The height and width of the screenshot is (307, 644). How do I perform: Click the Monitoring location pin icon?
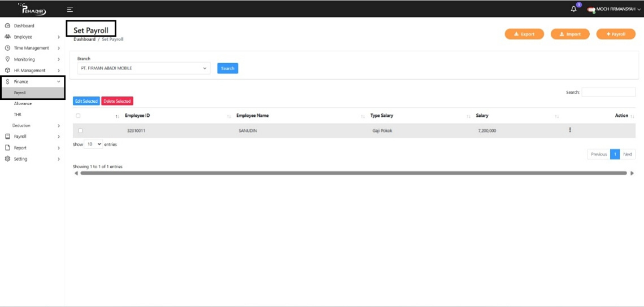coord(7,59)
